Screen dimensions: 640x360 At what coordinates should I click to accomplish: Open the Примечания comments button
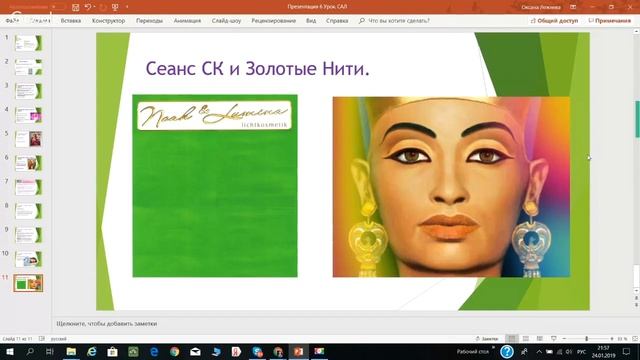609,20
